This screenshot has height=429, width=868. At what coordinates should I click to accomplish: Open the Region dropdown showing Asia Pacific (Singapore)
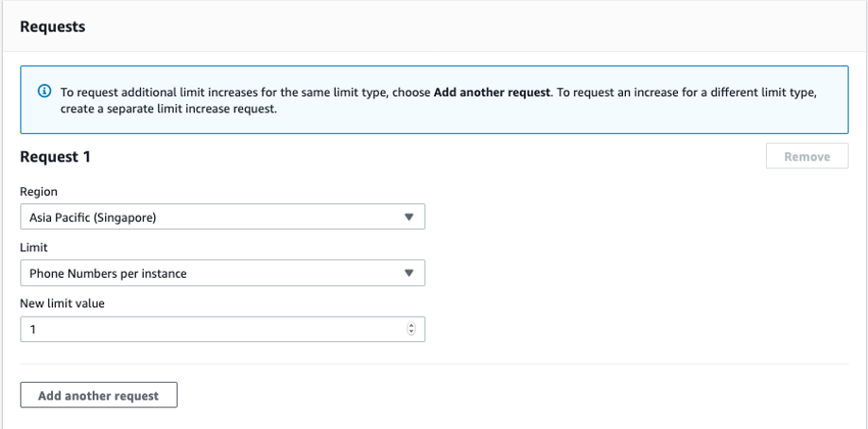(x=222, y=216)
